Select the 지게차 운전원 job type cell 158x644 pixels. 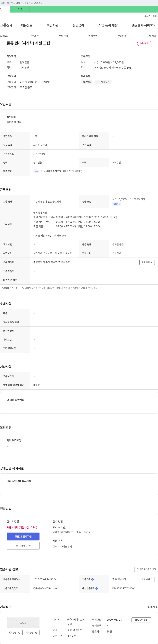[x=40, y=145]
